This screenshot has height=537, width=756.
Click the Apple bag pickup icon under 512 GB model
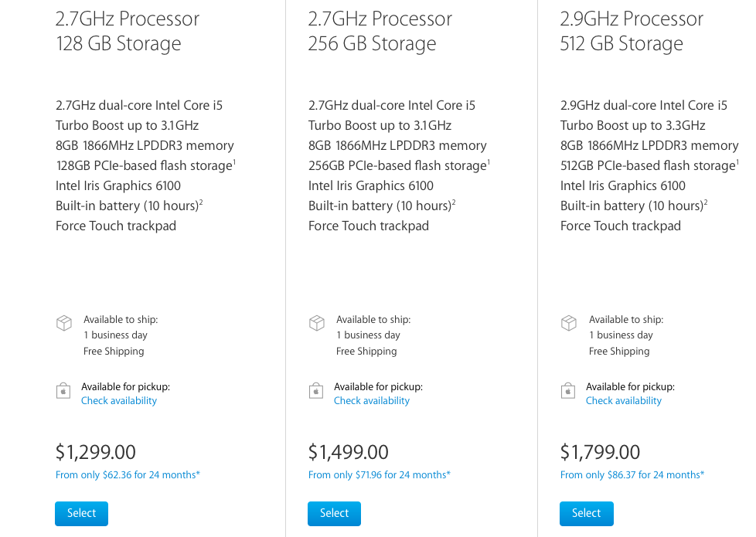pos(568,390)
